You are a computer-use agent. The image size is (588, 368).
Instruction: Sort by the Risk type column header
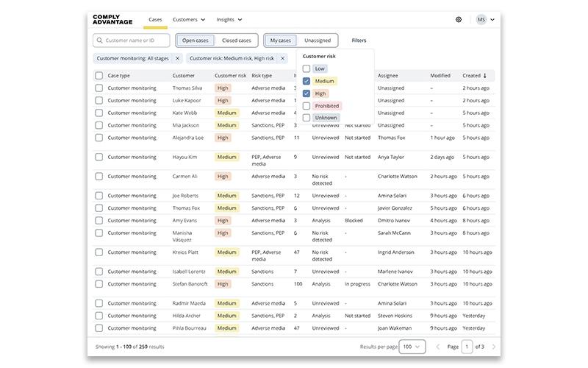262,76
